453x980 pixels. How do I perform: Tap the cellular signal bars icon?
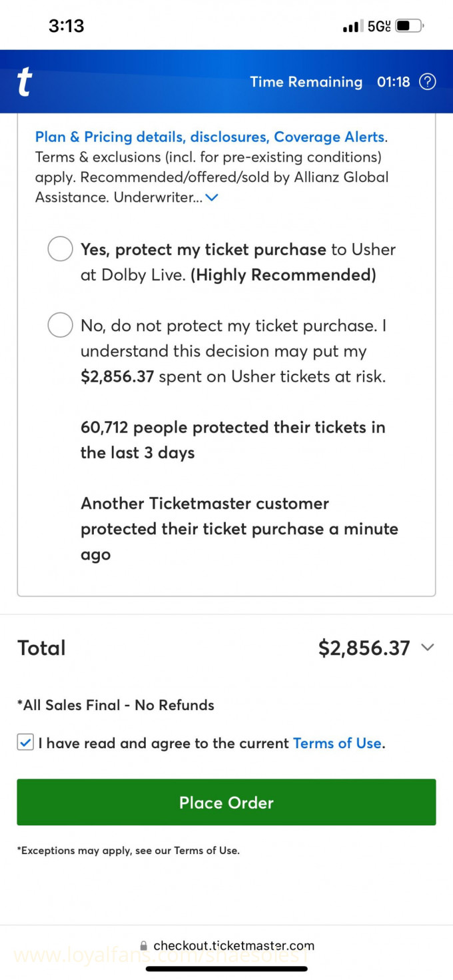351,27
